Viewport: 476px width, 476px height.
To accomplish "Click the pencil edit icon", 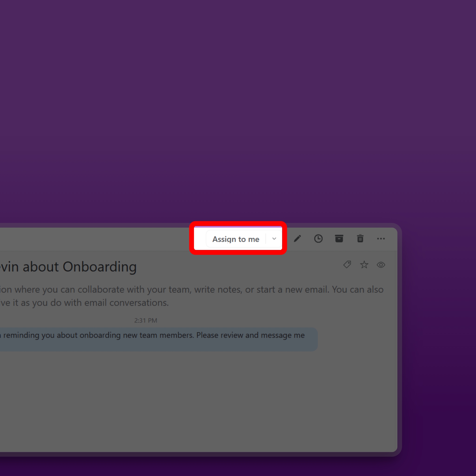I will pos(297,238).
